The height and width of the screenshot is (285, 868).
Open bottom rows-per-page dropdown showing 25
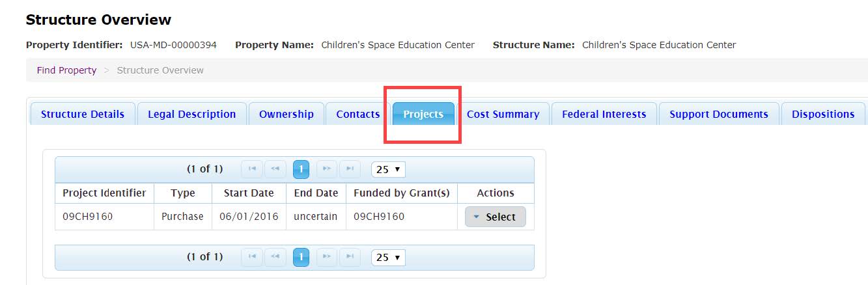[x=388, y=258]
